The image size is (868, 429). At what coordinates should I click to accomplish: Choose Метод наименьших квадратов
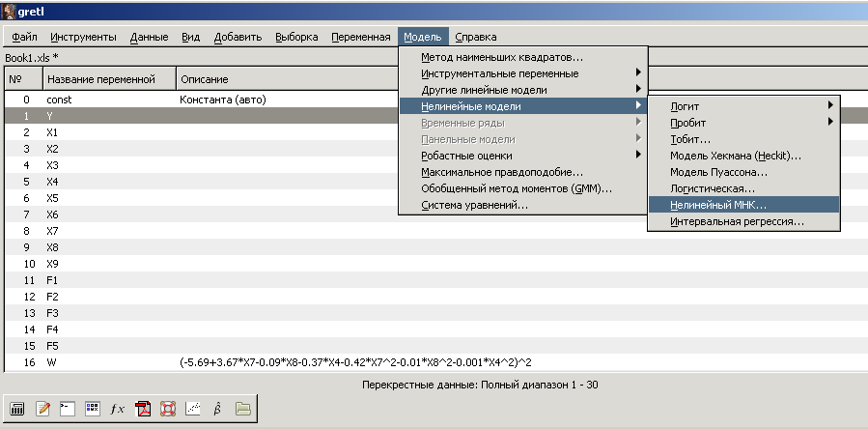tap(522, 57)
